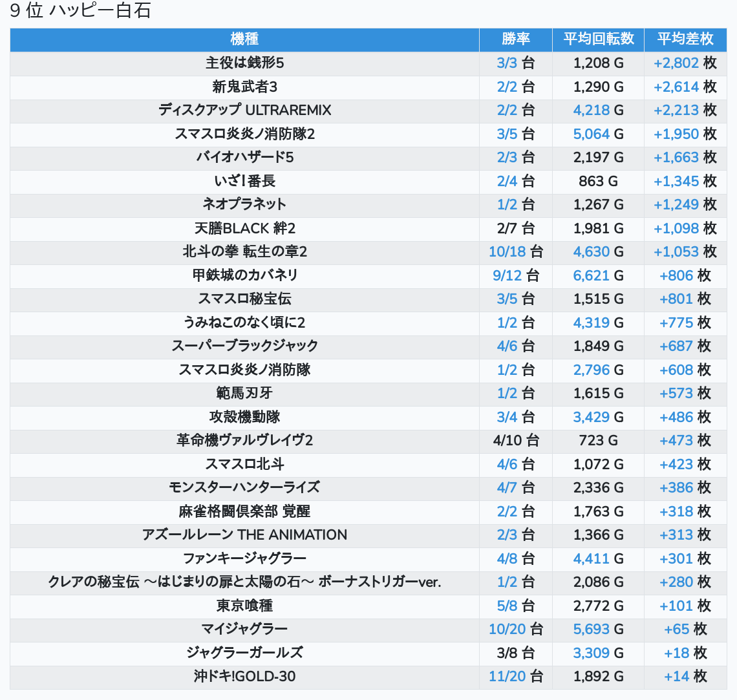The width and height of the screenshot is (737, 700).
Task: Select the +14 difference link for 沖ドキ!GOLD-30
Action: [x=676, y=677]
